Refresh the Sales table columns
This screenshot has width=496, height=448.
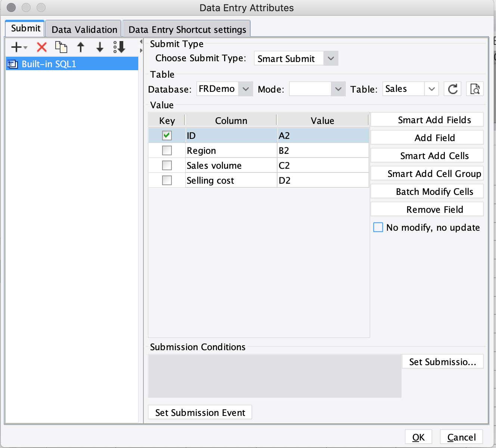click(452, 88)
